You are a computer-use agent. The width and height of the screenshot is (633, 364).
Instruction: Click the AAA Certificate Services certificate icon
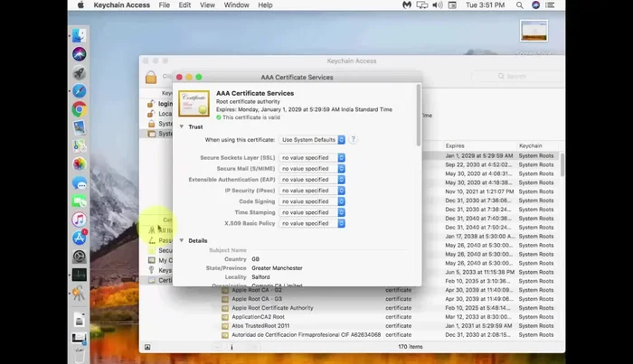[194, 103]
